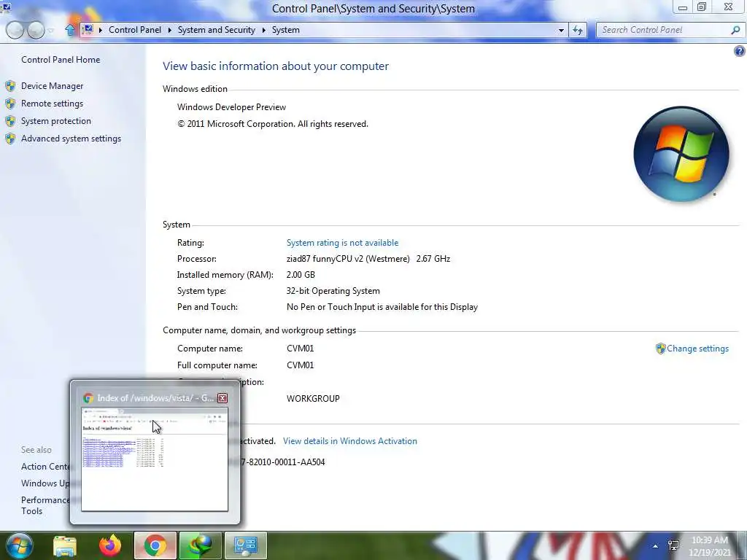This screenshot has height=560, width=747.
Task: Open Device Manager from the sidebar
Action: coord(52,86)
